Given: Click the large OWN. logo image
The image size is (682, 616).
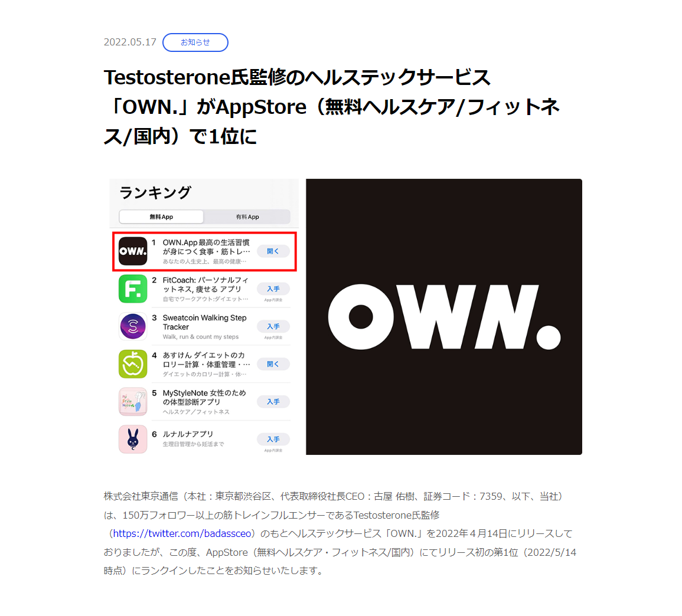Looking at the screenshot, I should coord(443,317).
